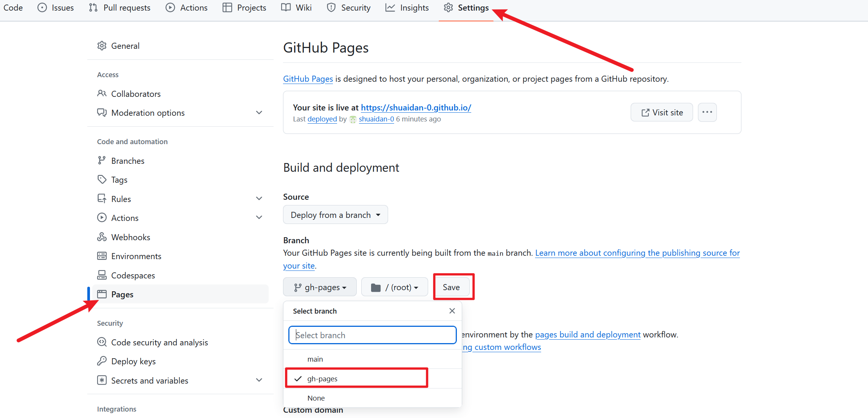Click the Insights graph icon
Screen dimensions: 868x418
390,8
